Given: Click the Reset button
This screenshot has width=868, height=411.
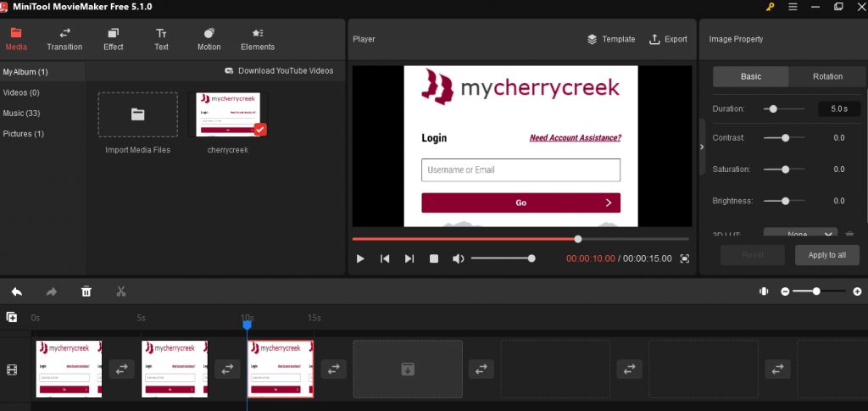Looking at the screenshot, I should coord(753,255).
